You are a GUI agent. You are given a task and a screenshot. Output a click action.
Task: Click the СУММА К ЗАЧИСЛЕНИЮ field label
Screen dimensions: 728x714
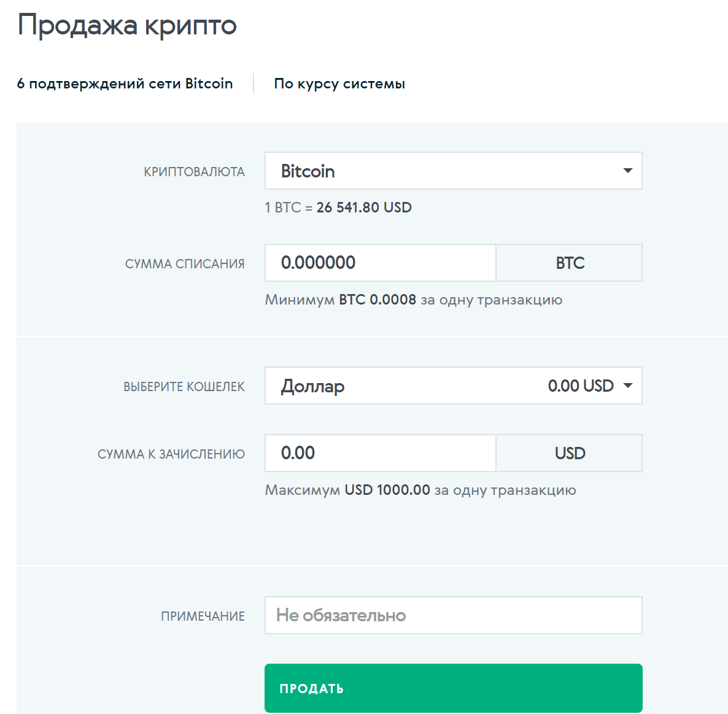pos(171,454)
